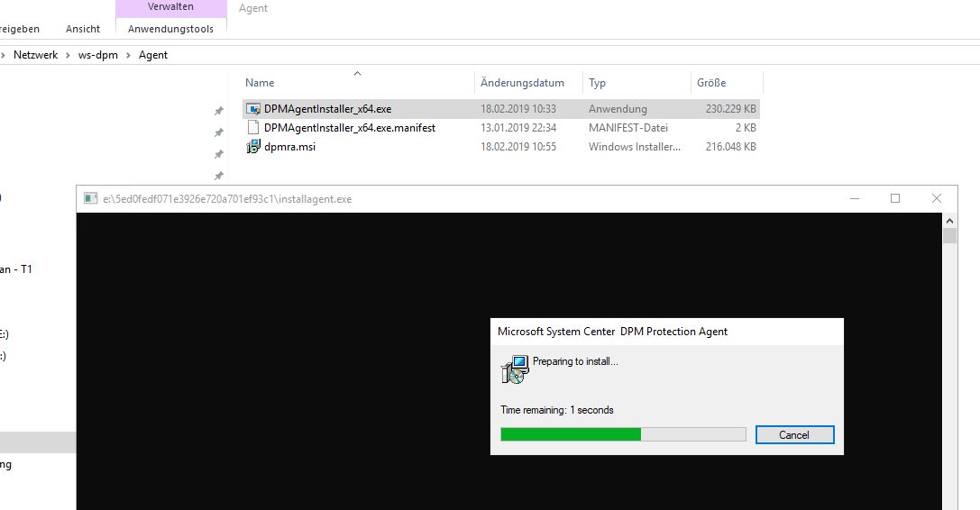Sort files by Änderungsdatum column
Screen dimensions: 980x510
pos(522,83)
